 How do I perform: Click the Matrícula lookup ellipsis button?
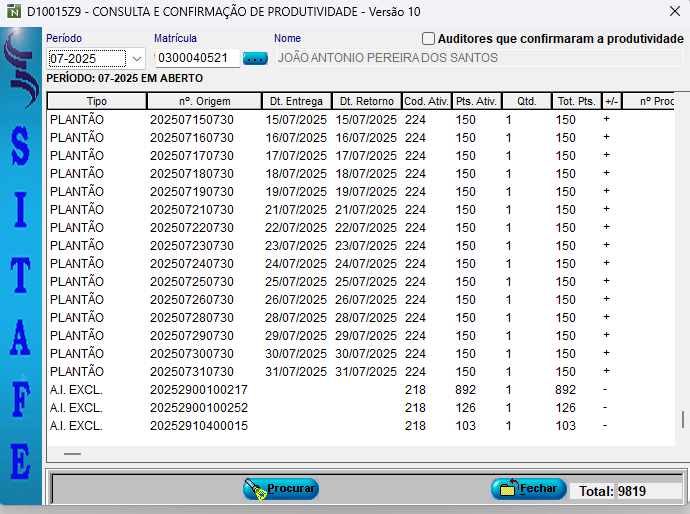[x=255, y=58]
